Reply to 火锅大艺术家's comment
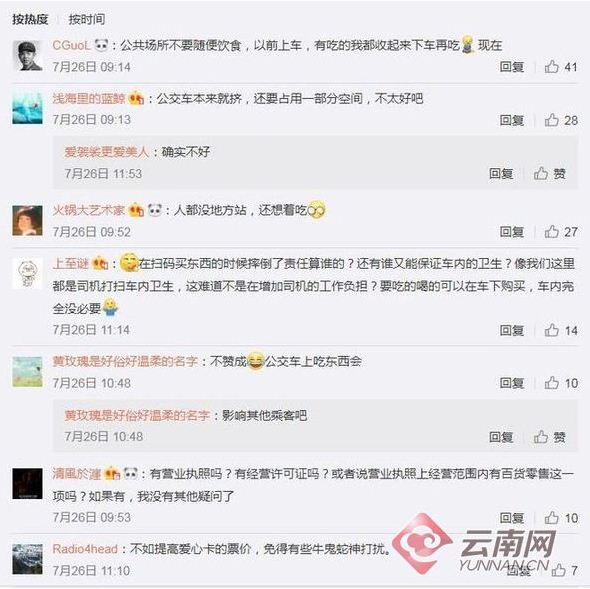Screen dimensions: 590x589 [x=512, y=232]
